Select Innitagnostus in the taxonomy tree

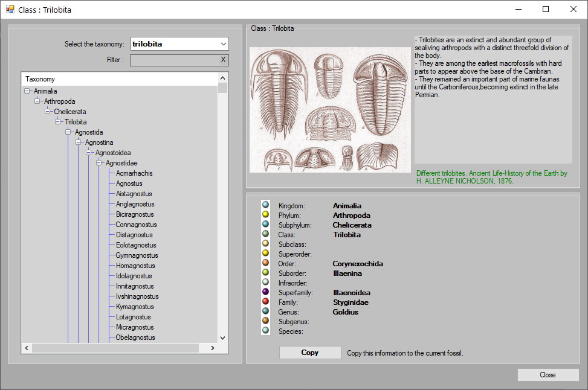click(135, 286)
